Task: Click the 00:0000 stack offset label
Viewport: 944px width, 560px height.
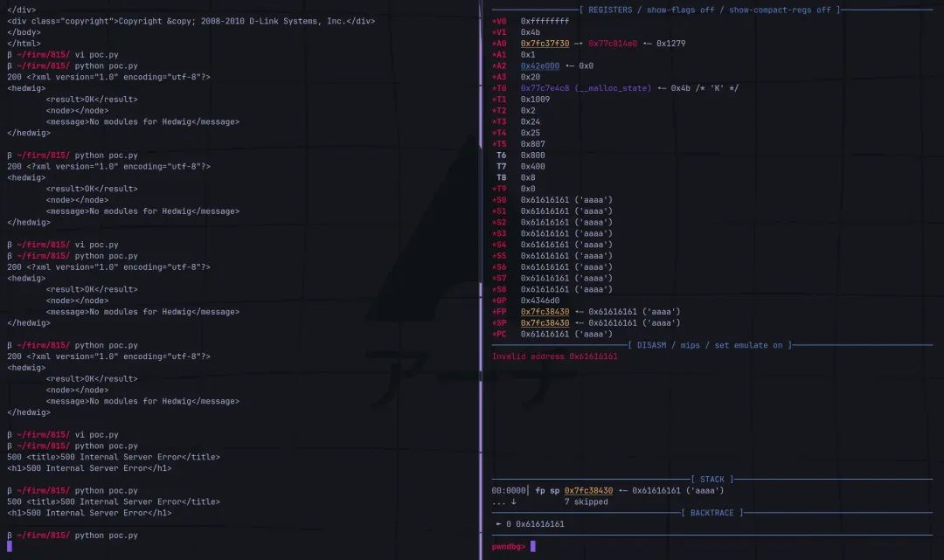Action: pos(509,491)
